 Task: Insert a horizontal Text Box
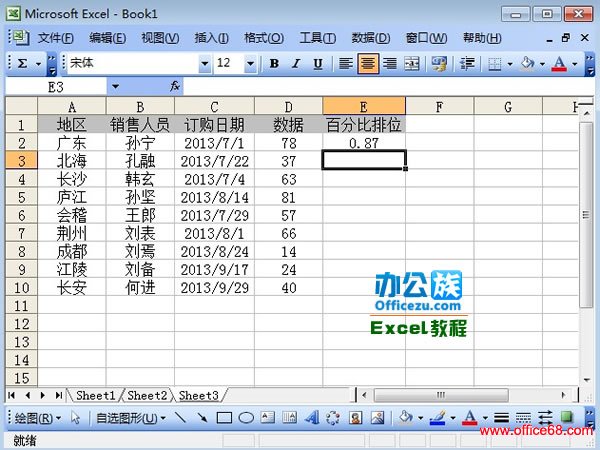point(267,417)
